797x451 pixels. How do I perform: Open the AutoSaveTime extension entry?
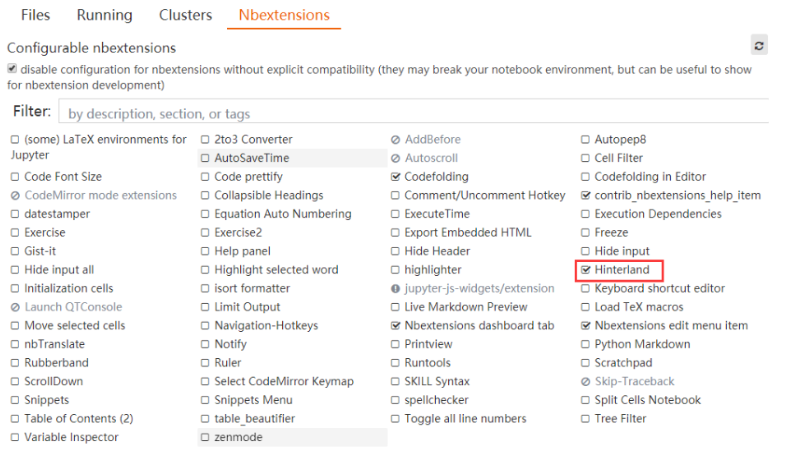[251, 159]
